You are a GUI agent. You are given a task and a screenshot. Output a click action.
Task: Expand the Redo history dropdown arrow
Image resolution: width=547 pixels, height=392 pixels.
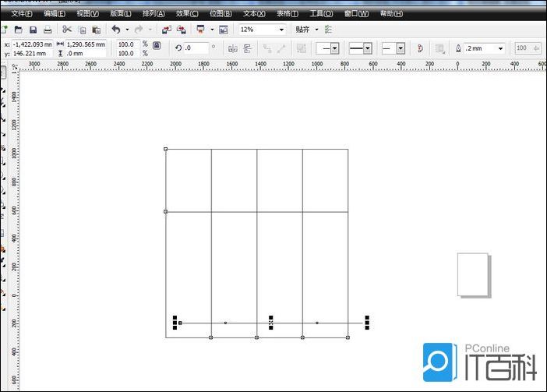[150, 30]
